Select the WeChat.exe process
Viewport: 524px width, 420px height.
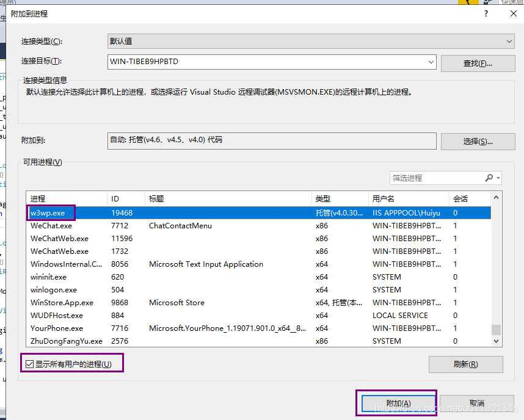coord(51,225)
